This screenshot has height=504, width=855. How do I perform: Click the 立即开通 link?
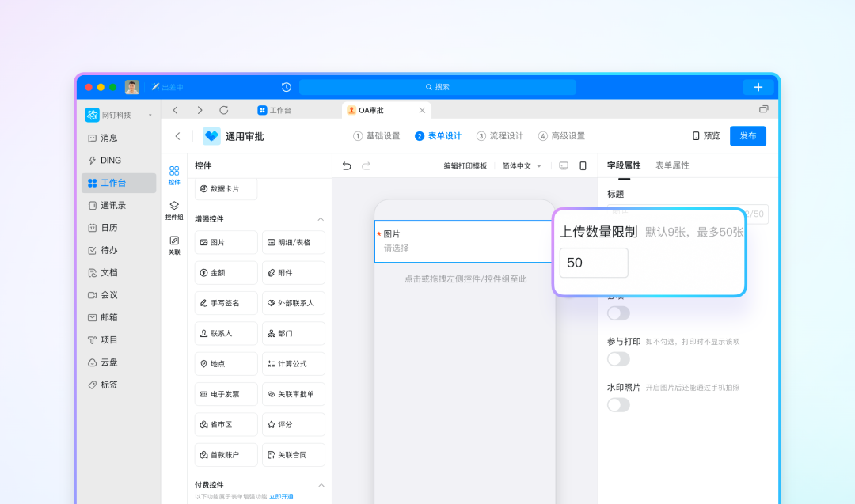click(x=281, y=497)
